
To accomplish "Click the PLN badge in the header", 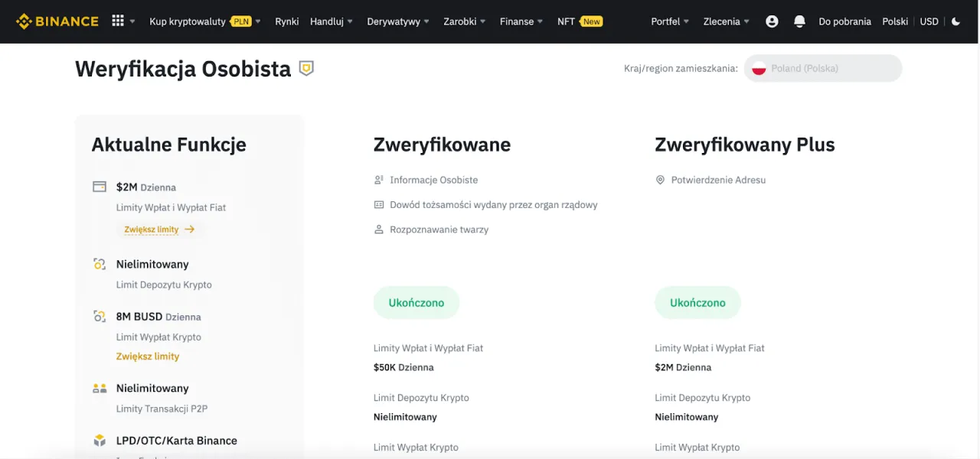I will 241,21.
